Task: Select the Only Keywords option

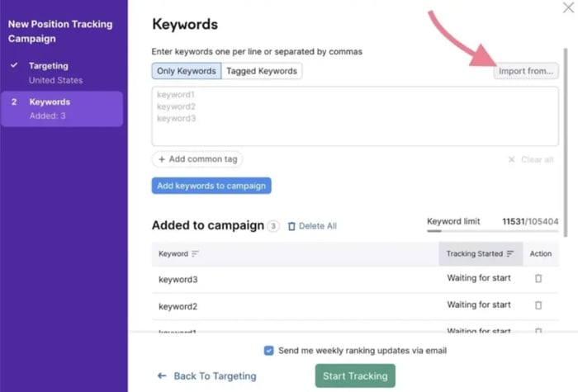Action: [186, 71]
